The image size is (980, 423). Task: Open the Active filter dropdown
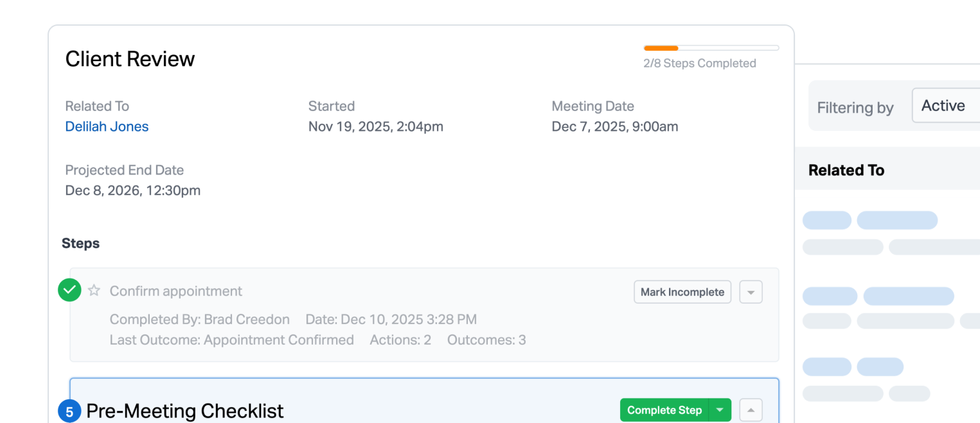(x=945, y=106)
